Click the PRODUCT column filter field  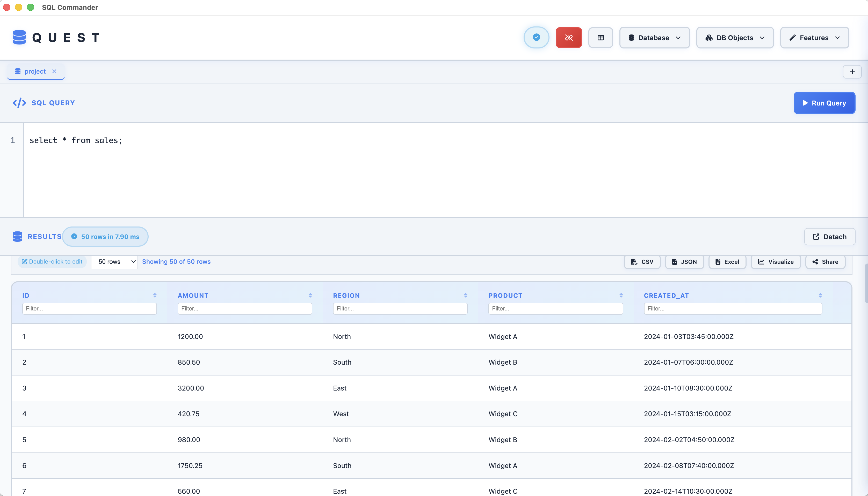[x=555, y=309]
